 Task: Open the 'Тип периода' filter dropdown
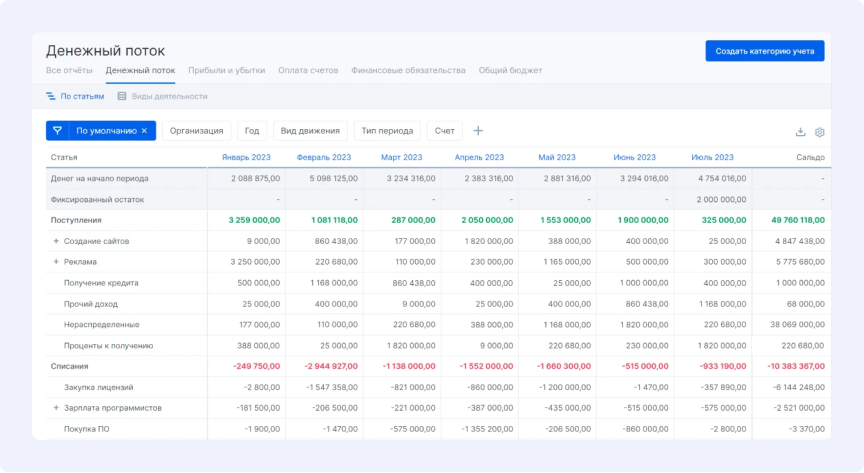pos(387,131)
